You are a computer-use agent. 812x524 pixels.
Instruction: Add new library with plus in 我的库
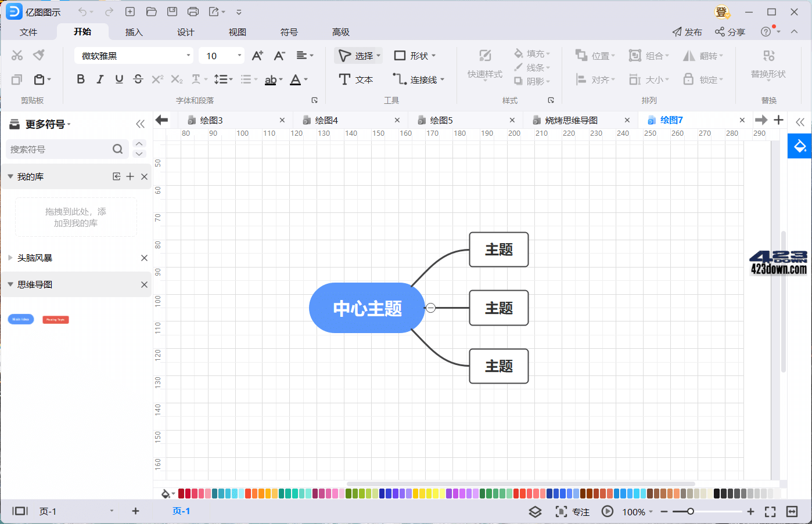point(130,176)
